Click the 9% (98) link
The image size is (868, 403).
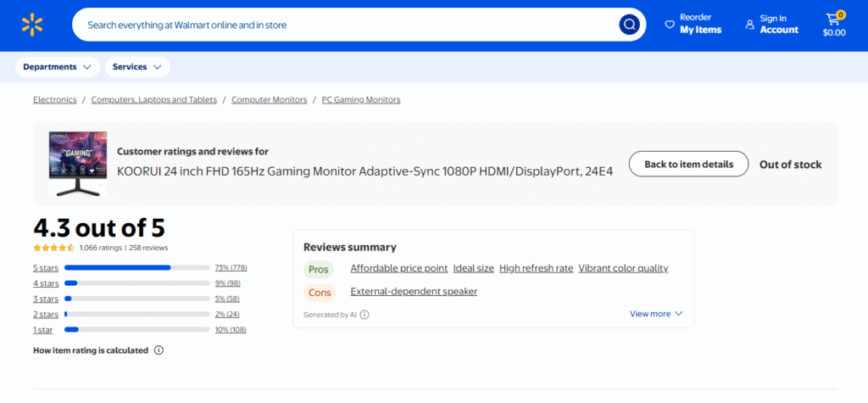(x=227, y=283)
